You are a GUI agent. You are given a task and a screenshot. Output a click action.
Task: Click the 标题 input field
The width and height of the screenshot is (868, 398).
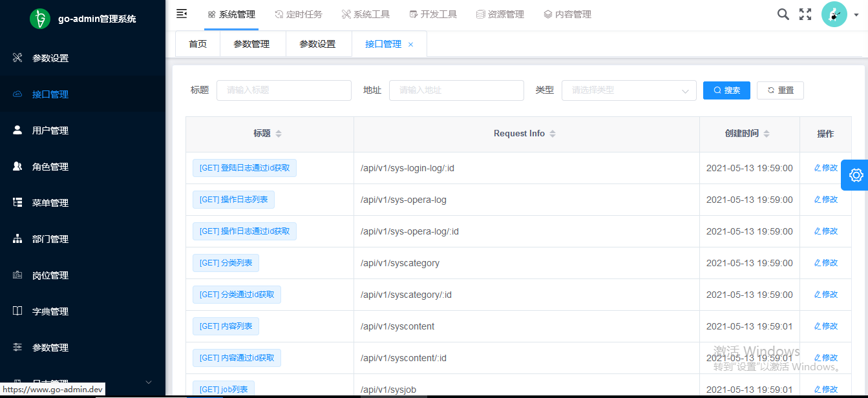point(283,90)
